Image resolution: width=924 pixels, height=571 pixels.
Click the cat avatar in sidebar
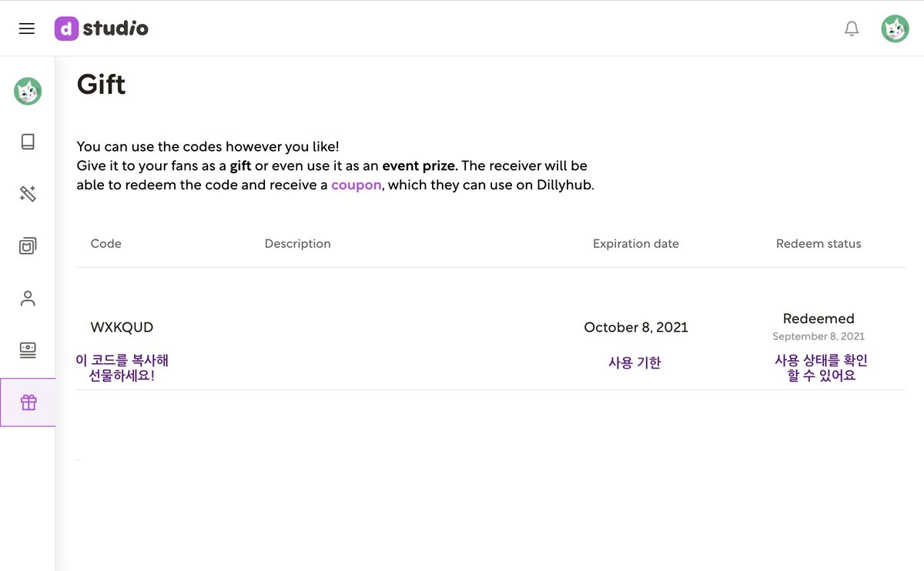(28, 92)
